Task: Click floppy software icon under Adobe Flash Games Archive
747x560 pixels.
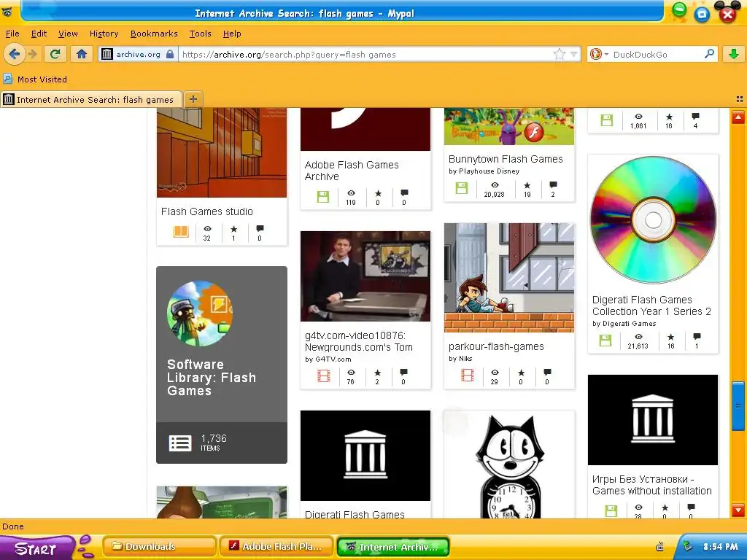Action: pyautogui.click(x=323, y=197)
